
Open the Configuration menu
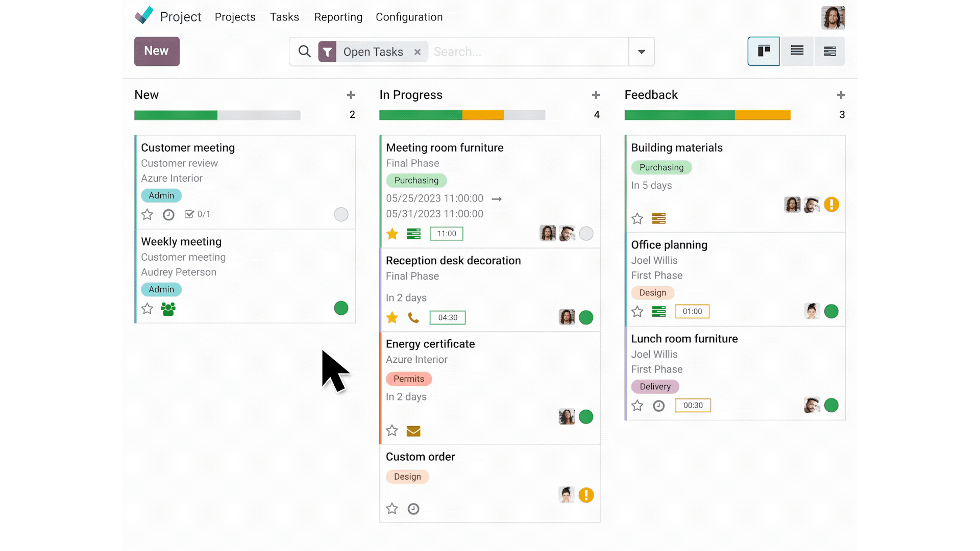409,17
